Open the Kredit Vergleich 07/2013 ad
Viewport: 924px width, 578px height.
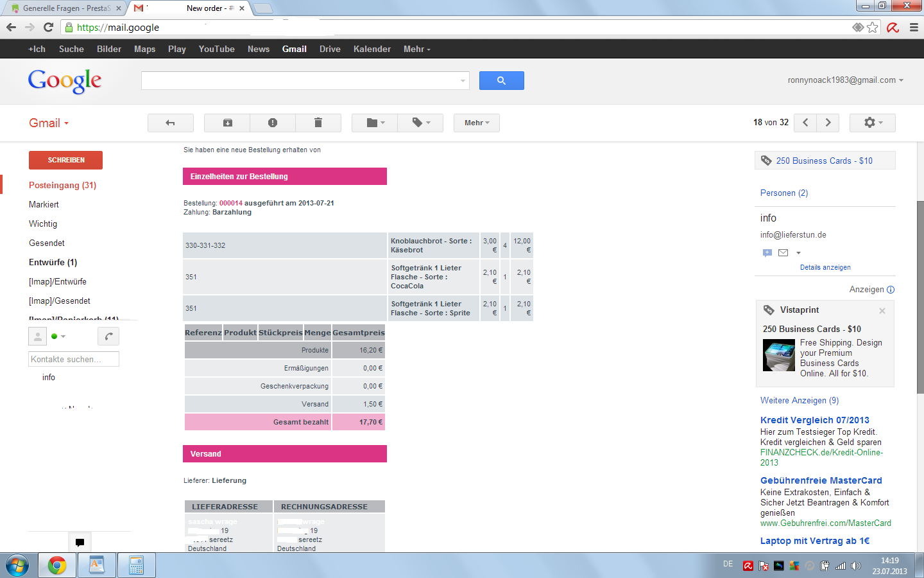[x=815, y=420]
